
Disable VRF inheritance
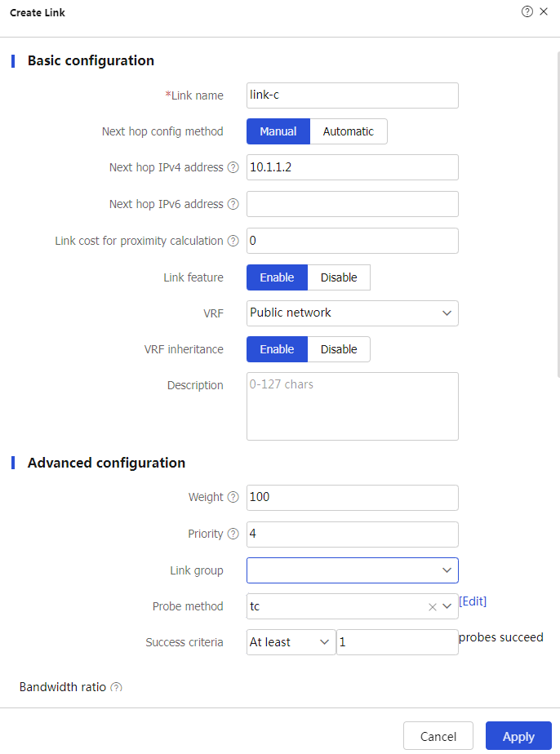[x=339, y=349]
